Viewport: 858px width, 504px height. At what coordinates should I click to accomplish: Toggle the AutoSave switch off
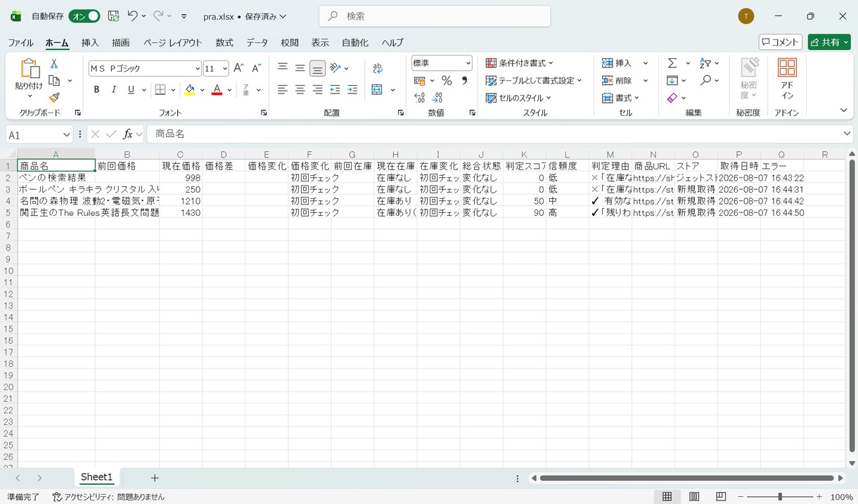click(84, 15)
